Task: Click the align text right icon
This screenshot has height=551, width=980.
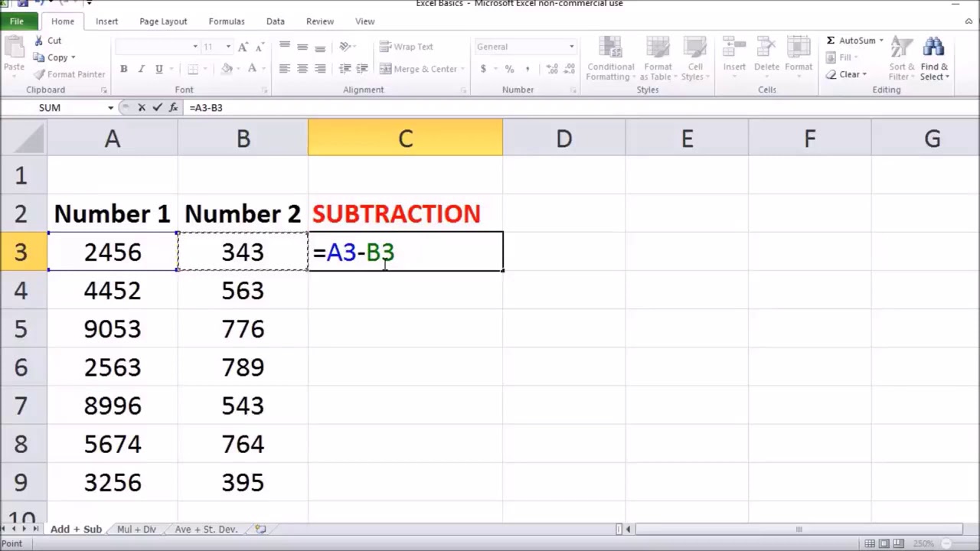Action: click(x=320, y=69)
